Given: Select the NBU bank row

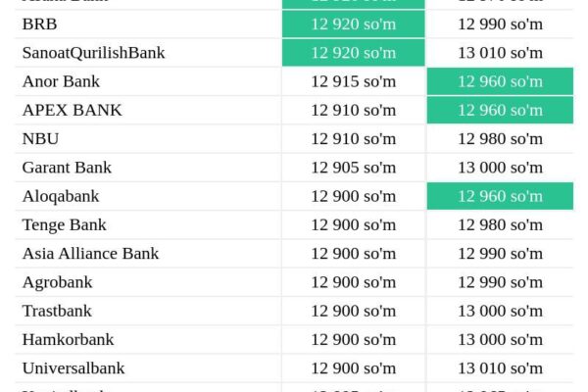Looking at the screenshot, I should pos(40,139).
